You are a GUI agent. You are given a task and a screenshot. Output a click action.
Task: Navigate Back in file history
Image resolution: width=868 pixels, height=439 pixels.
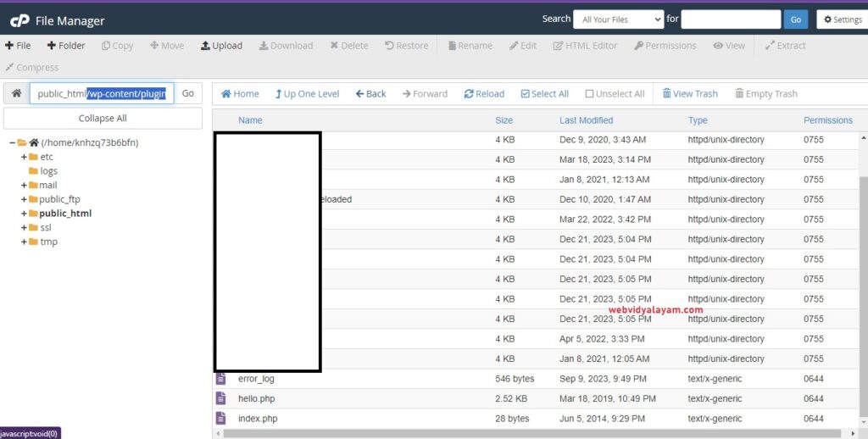pos(370,94)
